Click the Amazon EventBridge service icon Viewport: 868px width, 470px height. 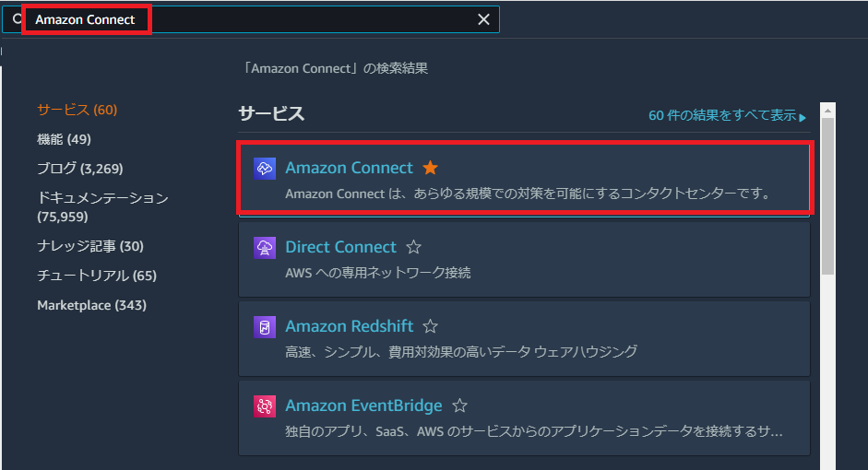(265, 405)
